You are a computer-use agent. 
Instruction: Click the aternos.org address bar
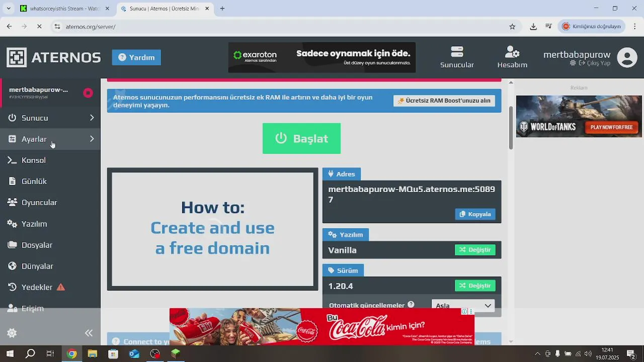(282, 27)
